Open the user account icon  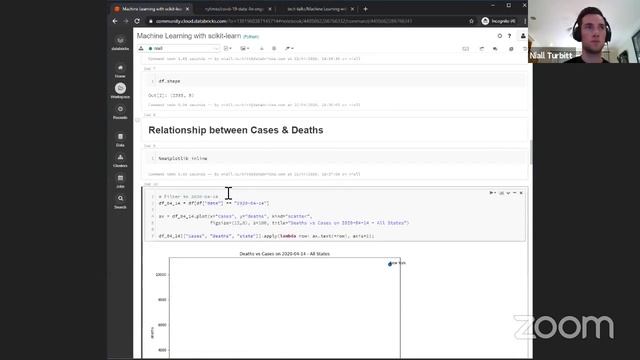(523, 36)
